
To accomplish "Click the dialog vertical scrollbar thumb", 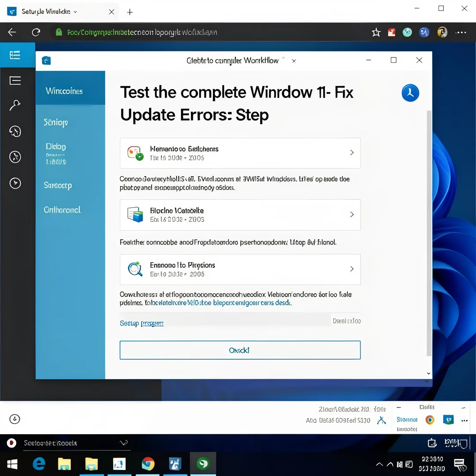I will click(x=429, y=233).
